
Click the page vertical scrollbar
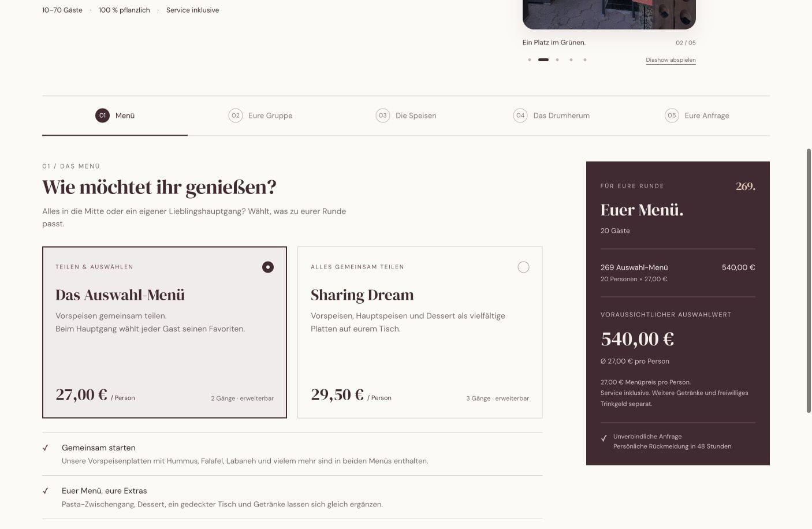click(x=809, y=281)
